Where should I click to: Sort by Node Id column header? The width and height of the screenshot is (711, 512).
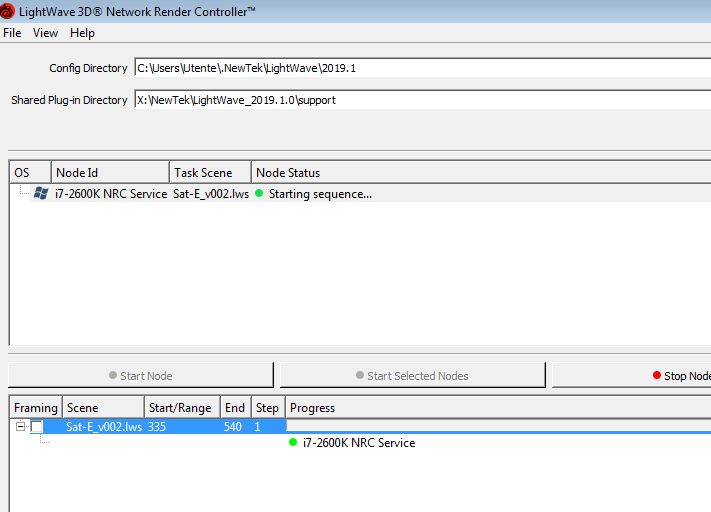click(110, 173)
